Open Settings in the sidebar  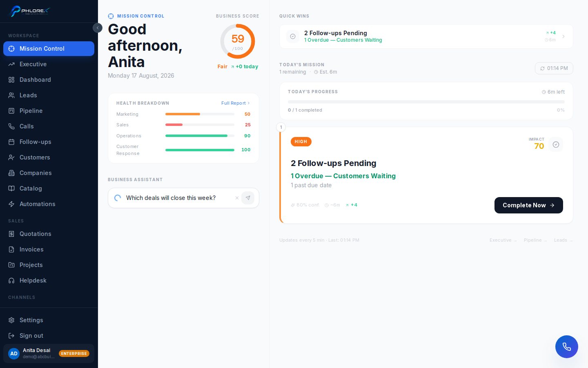click(x=49, y=320)
